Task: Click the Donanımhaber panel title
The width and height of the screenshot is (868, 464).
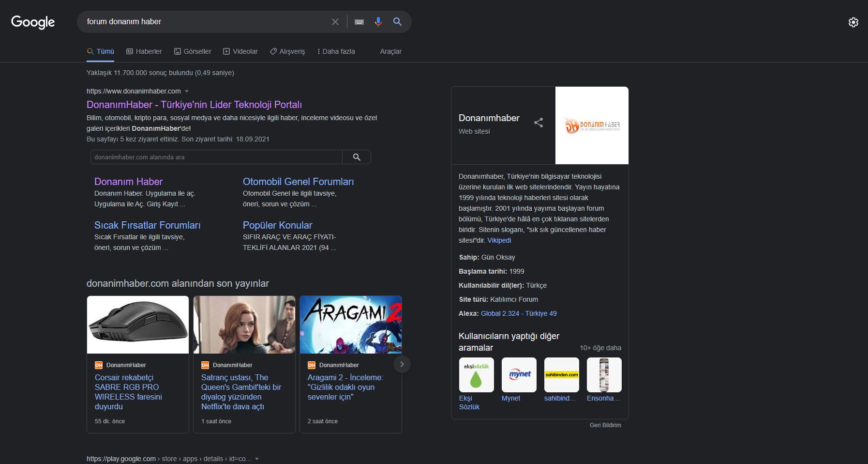Action: (x=489, y=118)
